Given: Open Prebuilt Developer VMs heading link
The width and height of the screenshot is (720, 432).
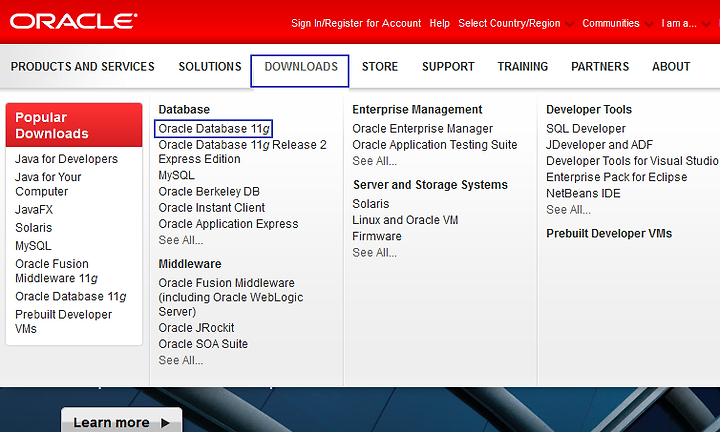Looking at the screenshot, I should pyautogui.click(x=609, y=233).
